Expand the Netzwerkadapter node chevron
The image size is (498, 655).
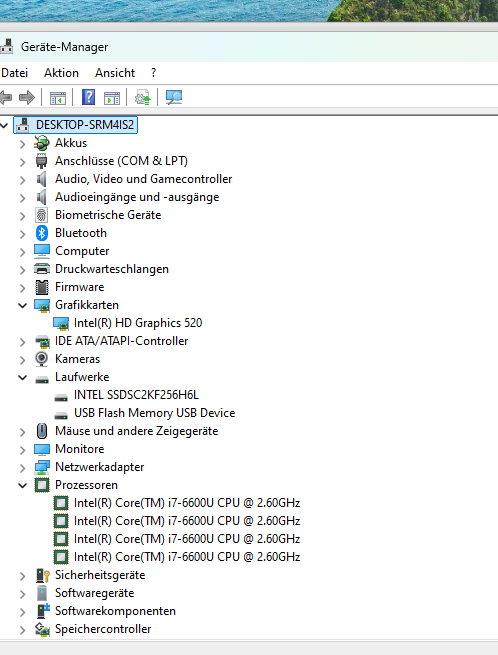click(23, 467)
